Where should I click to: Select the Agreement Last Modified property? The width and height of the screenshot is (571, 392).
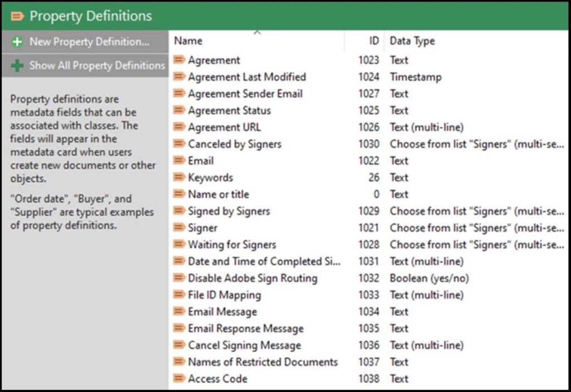pos(246,77)
